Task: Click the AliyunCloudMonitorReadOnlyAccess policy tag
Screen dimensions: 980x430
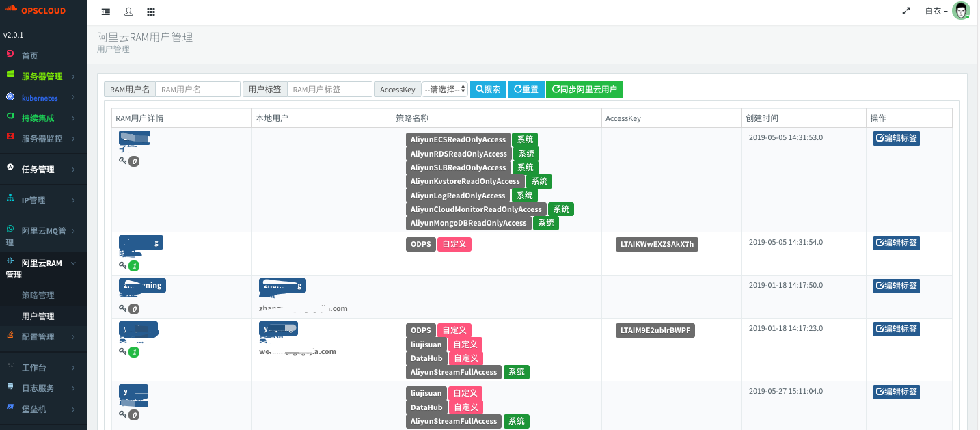Action: point(476,209)
